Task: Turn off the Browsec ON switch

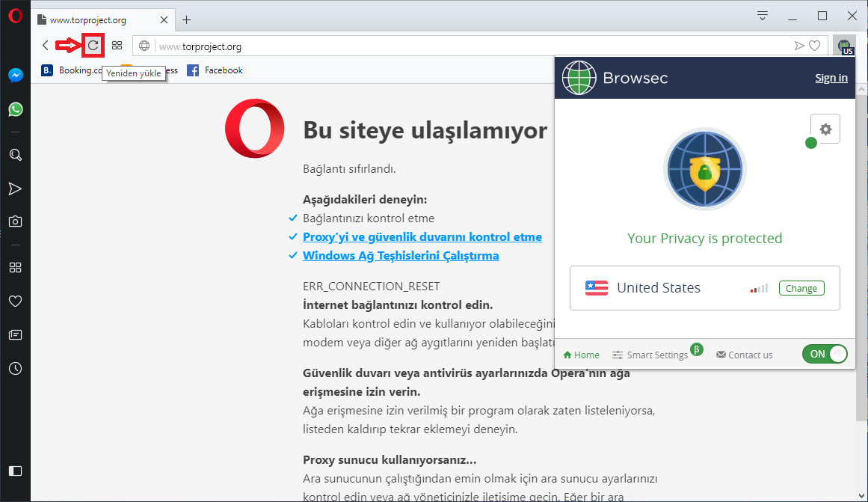Action: point(825,354)
